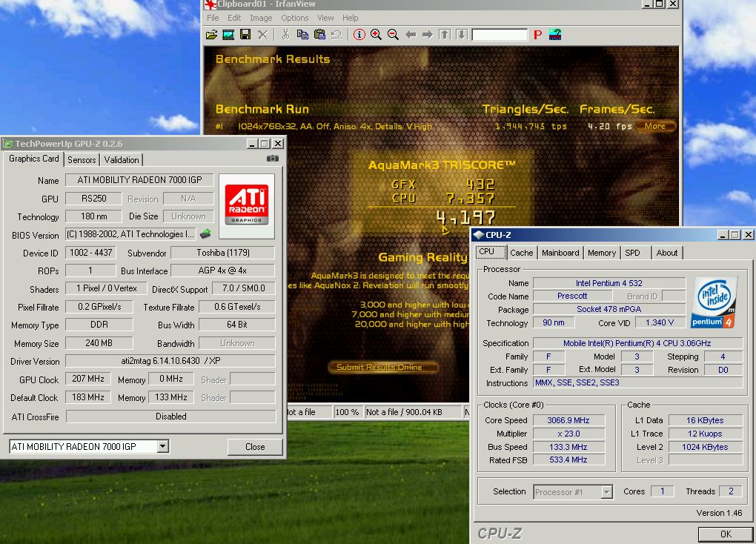
Task: Switch to the Memory tab in CPU-Z
Action: [x=602, y=253]
